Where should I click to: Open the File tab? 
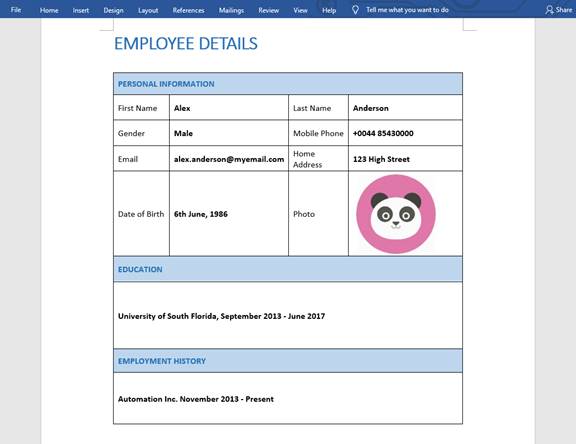click(x=15, y=10)
